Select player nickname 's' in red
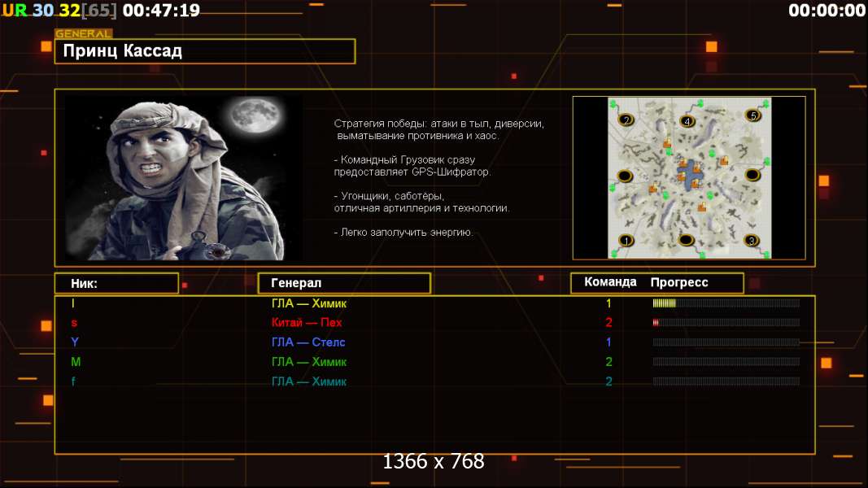The image size is (868, 488). point(74,323)
